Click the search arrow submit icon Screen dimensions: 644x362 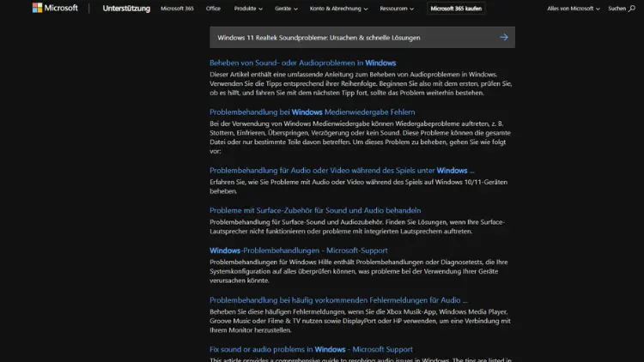[x=504, y=38]
